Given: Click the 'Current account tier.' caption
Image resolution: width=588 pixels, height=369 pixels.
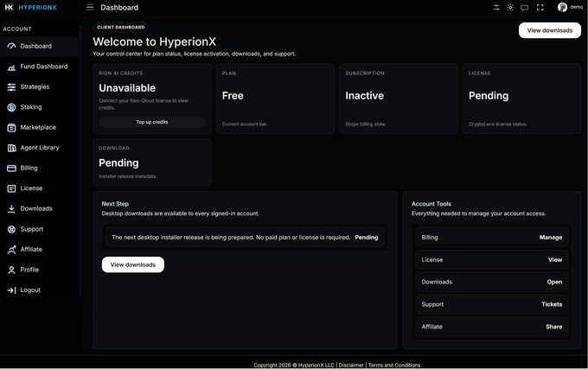Looking at the screenshot, I should point(245,124).
